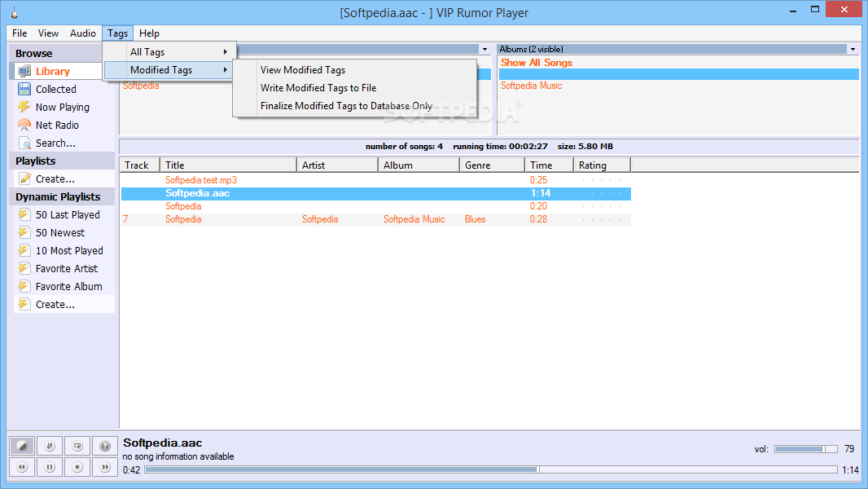Choose Finalize Modified Tags to Database Only
This screenshot has width=868, height=489.
(x=346, y=106)
